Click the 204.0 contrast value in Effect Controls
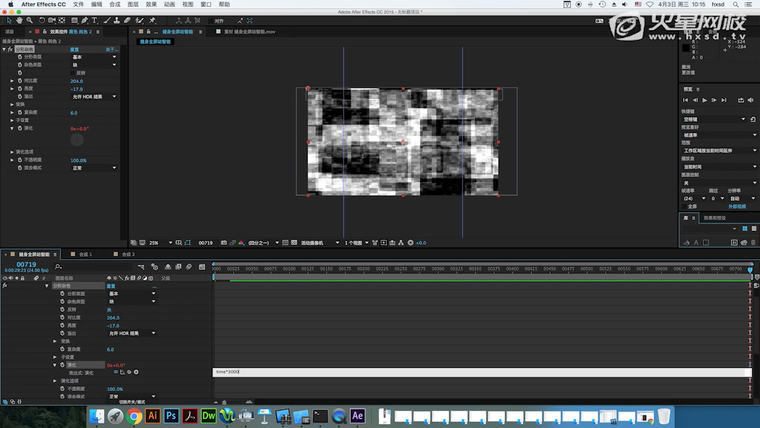The width and height of the screenshot is (760, 428). pyautogui.click(x=77, y=81)
